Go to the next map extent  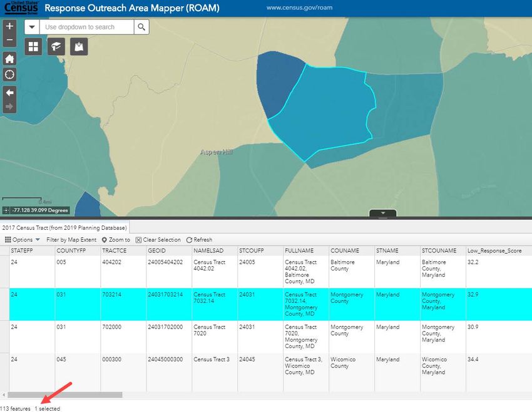(9, 106)
